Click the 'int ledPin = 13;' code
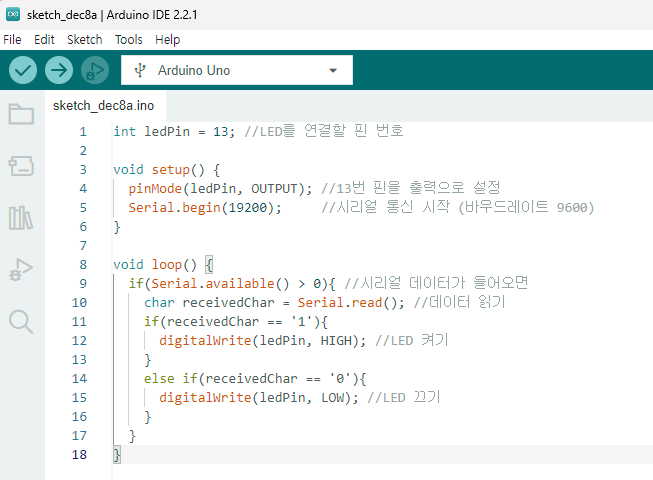Screen dimensions: 653x480 pyautogui.click(x=174, y=132)
